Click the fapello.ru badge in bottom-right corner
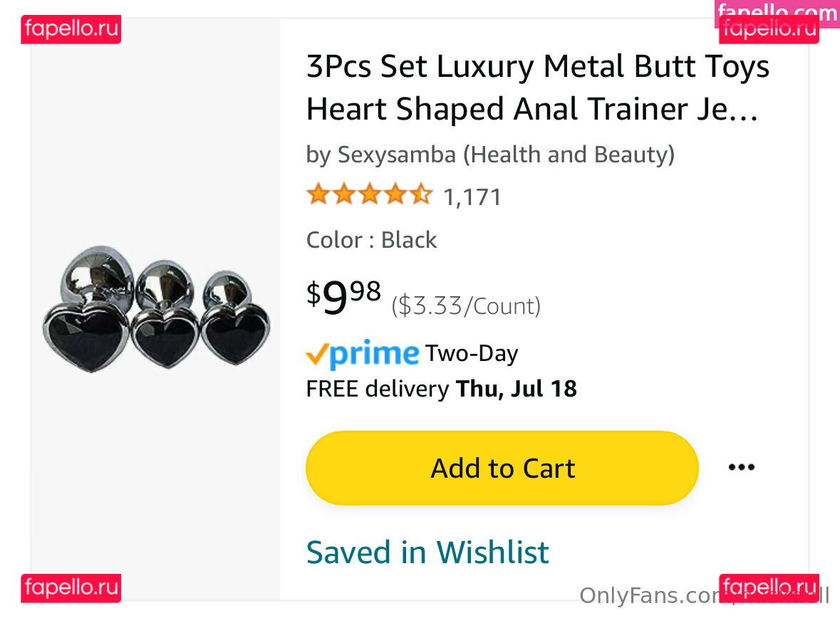This screenshot has height=618, width=840. (x=769, y=587)
